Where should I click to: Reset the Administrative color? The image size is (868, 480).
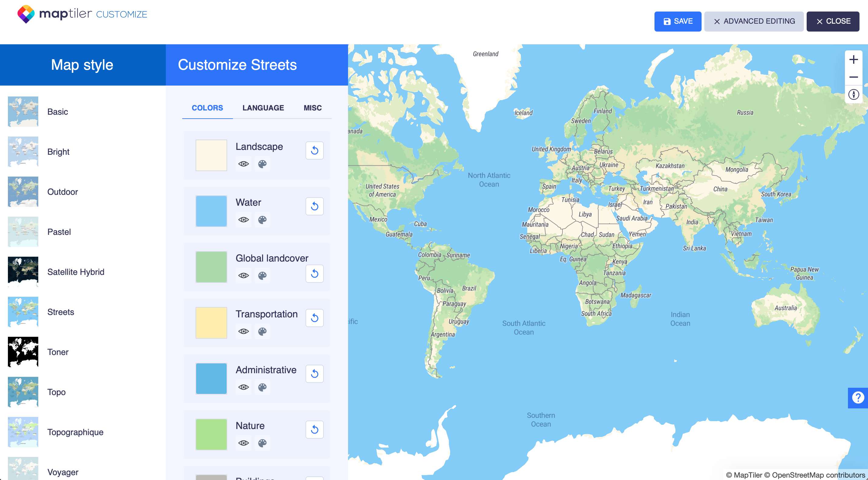pos(314,374)
